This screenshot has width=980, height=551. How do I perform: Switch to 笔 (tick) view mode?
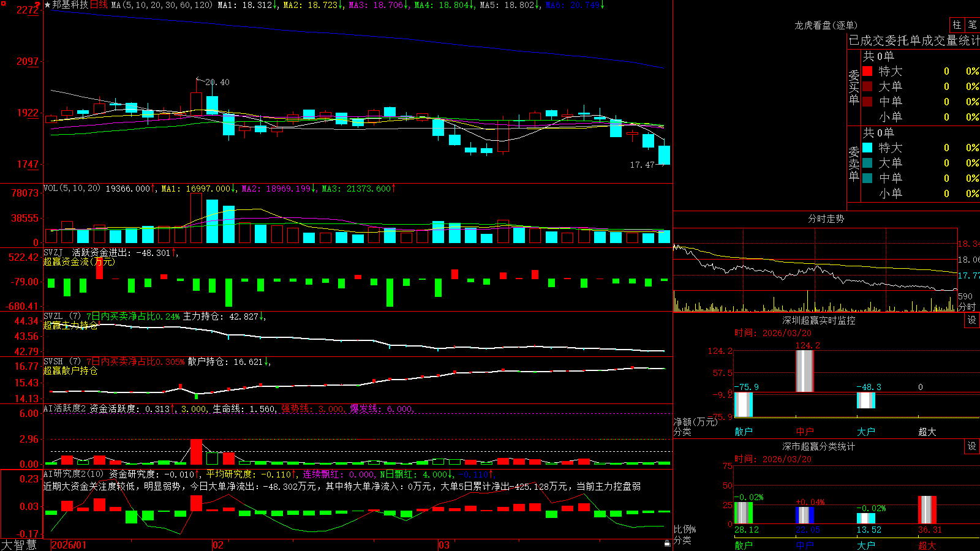point(972,24)
